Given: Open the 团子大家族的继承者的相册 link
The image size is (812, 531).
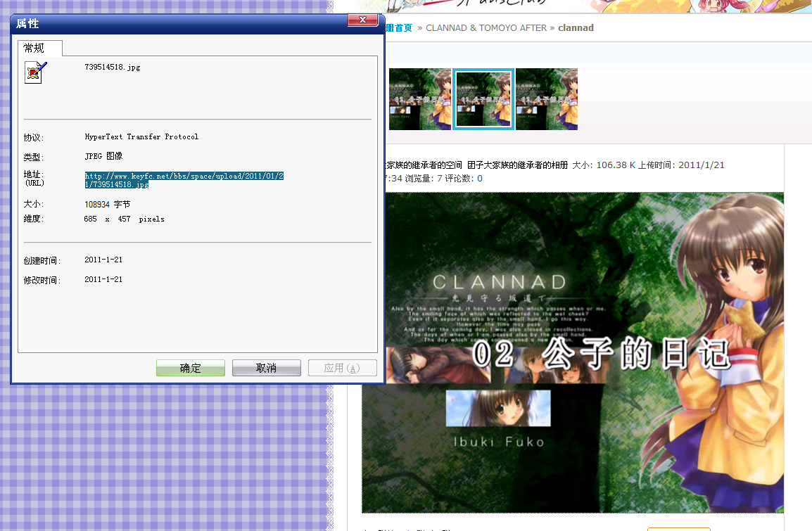Looking at the screenshot, I should coord(517,165).
